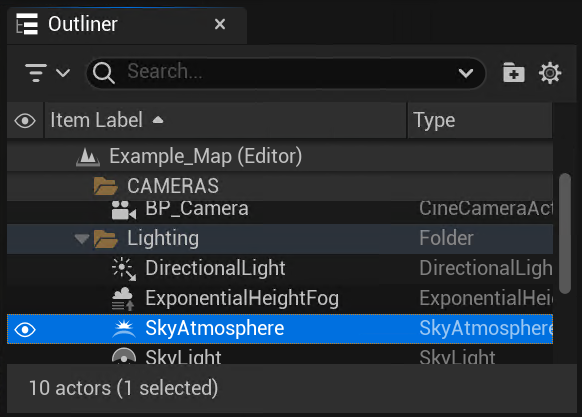Screen dimensions: 582x417
Task: Create new folder with add-folder icon
Action: point(514,72)
